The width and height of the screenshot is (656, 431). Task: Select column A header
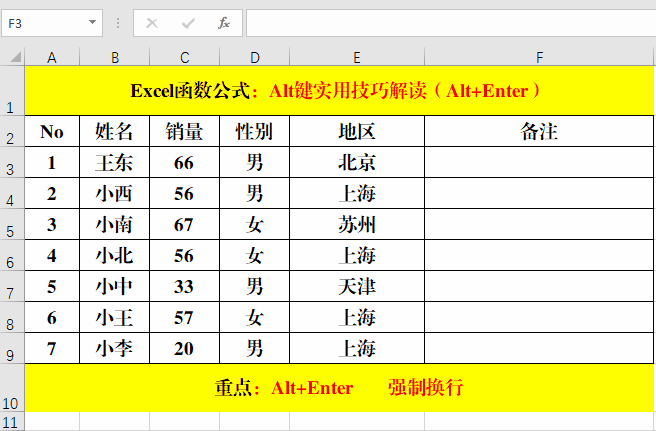(52, 57)
